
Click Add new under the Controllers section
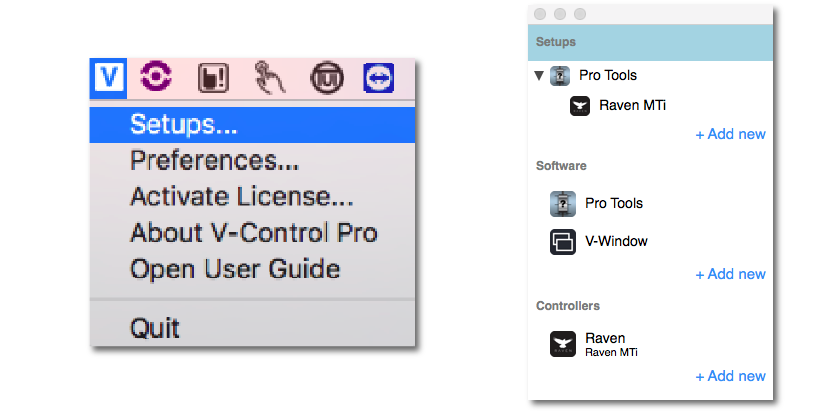730,376
